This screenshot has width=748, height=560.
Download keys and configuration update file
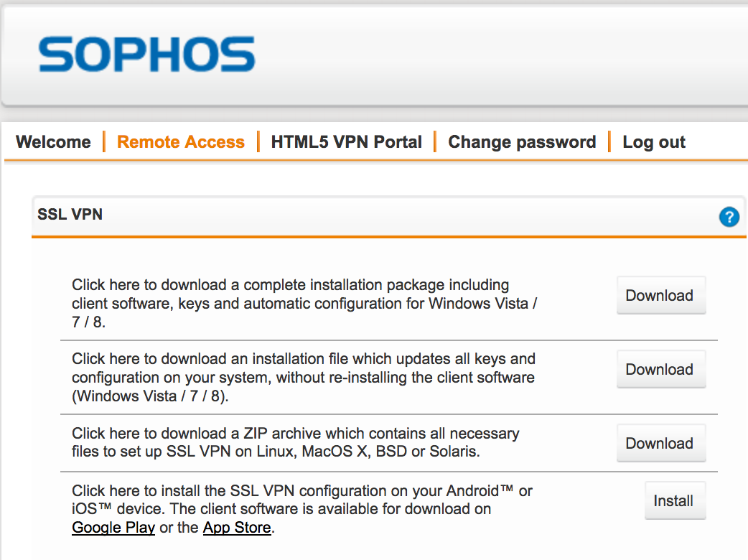coord(661,369)
